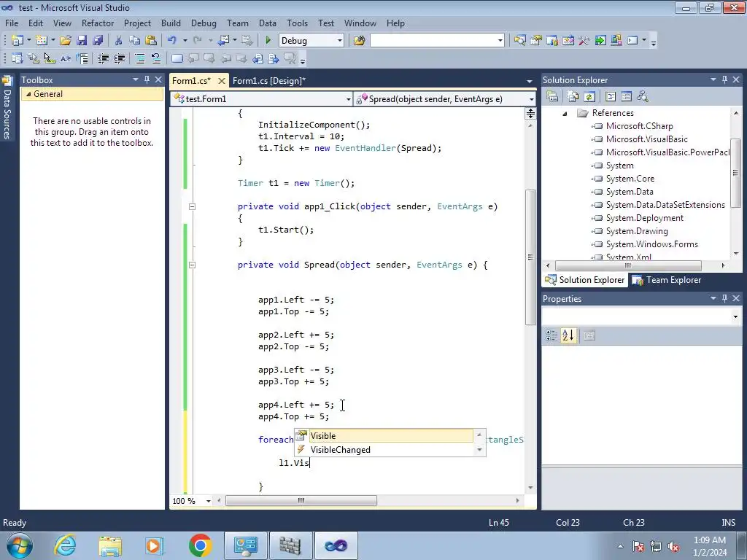
Task: Open the Data Sources side tab
Action: click(x=7, y=109)
